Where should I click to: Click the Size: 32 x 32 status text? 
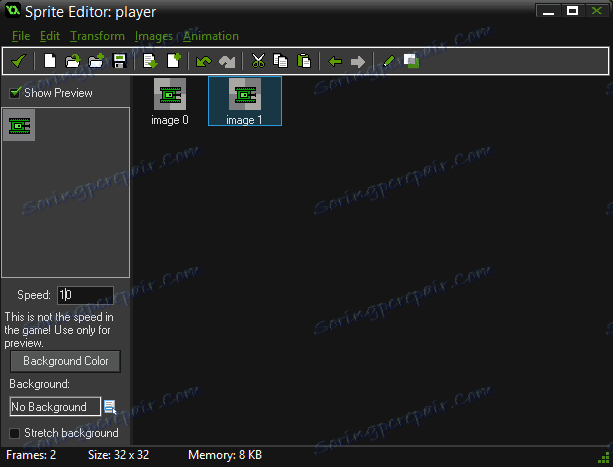(x=118, y=455)
